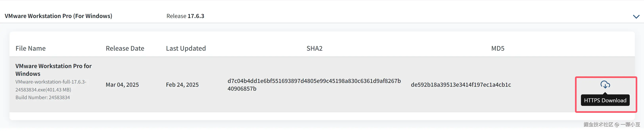Click the MD5 hash value de592b18a395
Viewport: 644px width, 131px height.
(x=461, y=85)
